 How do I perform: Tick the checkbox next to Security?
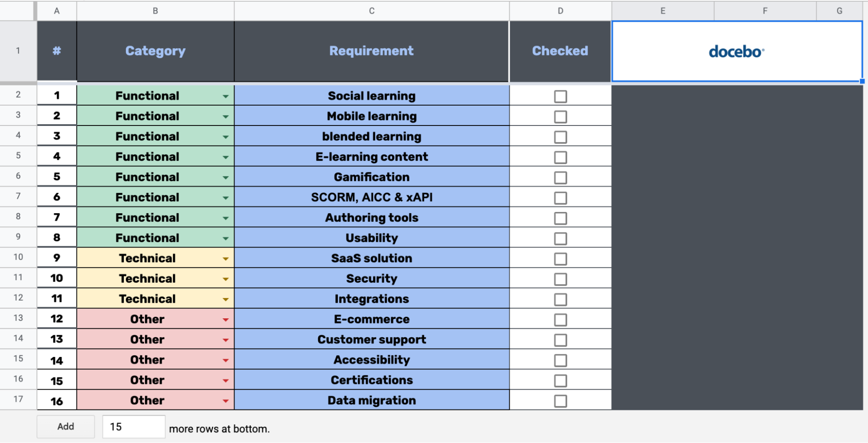coord(560,278)
